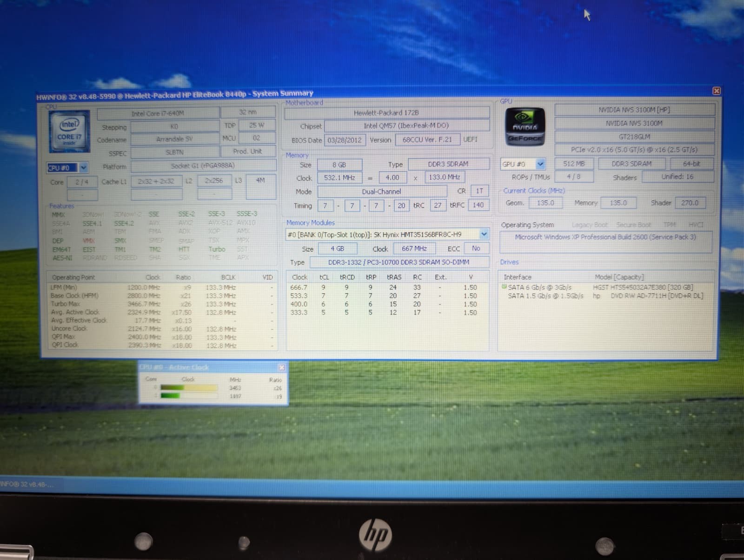Click the 532.1 MHz memory clock field
Screen dimensions: 744x560
click(x=339, y=178)
